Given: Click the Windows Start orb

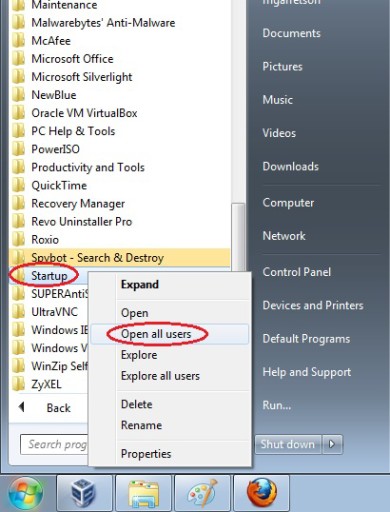Looking at the screenshot, I should coord(26,494).
